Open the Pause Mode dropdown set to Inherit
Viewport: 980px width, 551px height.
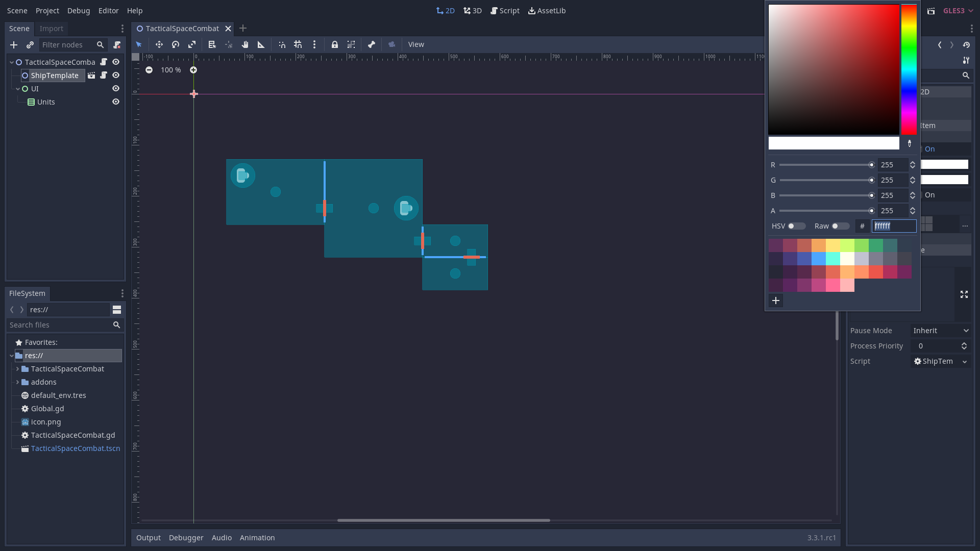[940, 330]
